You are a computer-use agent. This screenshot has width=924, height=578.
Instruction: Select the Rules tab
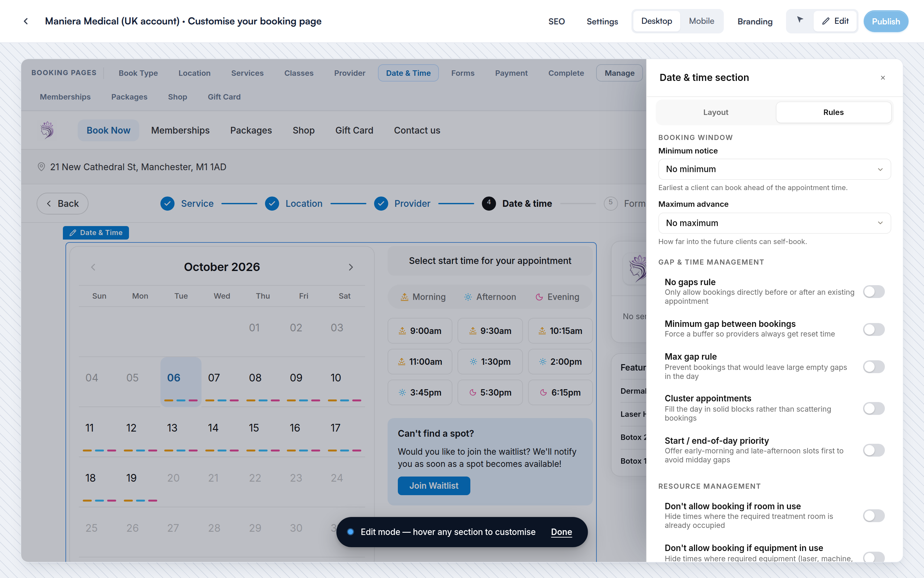click(x=833, y=112)
